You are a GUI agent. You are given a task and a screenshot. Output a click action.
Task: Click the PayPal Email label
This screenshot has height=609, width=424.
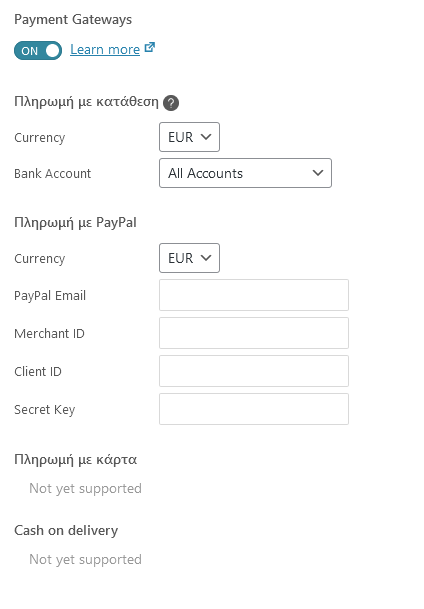pos(50,296)
